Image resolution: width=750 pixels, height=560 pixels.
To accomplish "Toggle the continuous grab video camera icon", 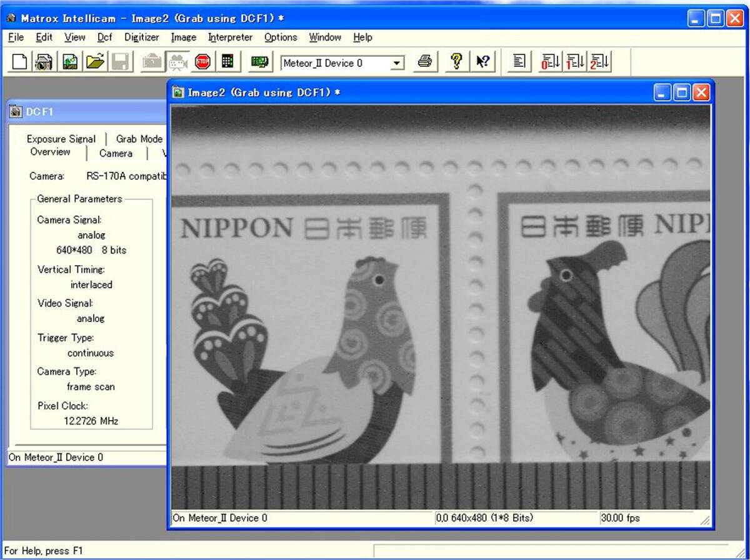I will pyautogui.click(x=177, y=61).
